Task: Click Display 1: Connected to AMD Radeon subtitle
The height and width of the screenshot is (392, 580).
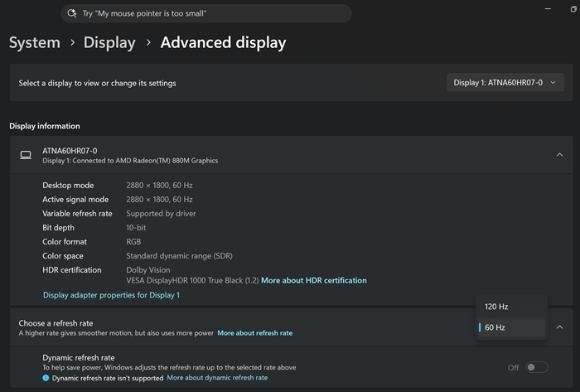Action: tap(130, 161)
